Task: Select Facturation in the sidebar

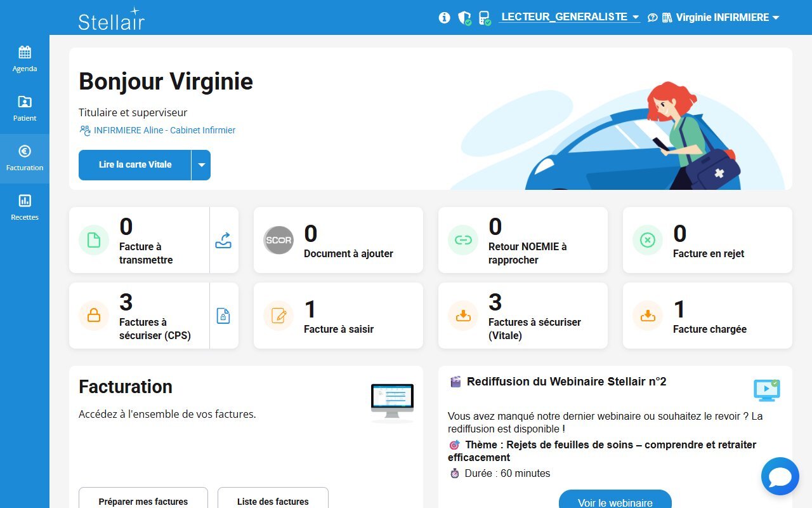Action: pyautogui.click(x=25, y=158)
